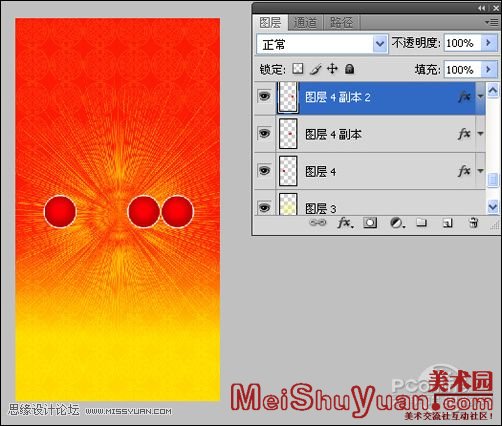Toggle the lock all padlock icon
502x426 pixels.
349,69
